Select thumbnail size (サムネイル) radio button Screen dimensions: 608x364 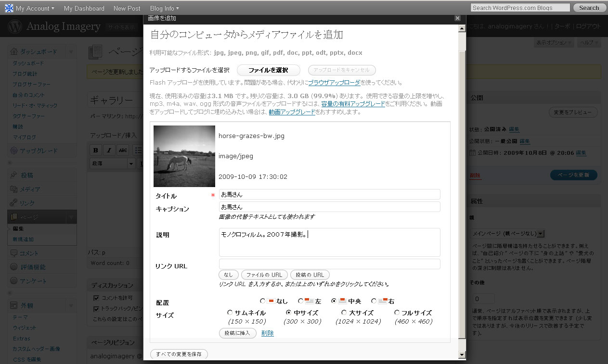click(230, 313)
